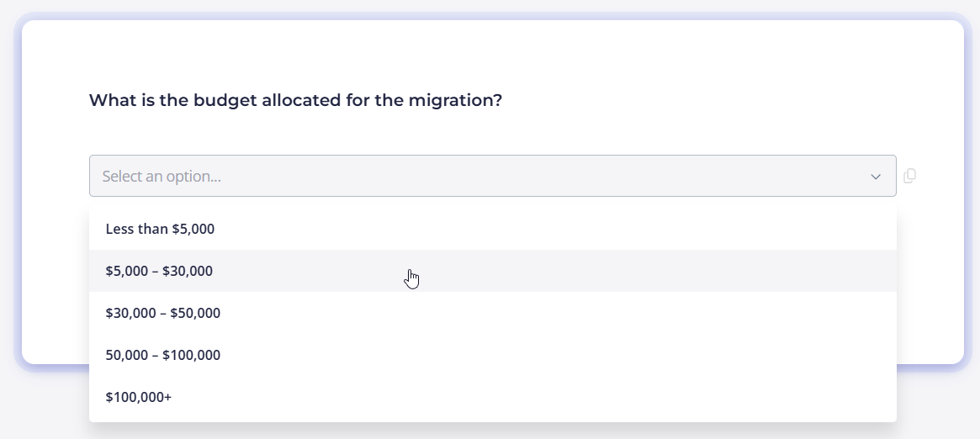The image size is (980, 439).
Task: Select the fourth budget range, up to $100,000
Action: point(492,355)
